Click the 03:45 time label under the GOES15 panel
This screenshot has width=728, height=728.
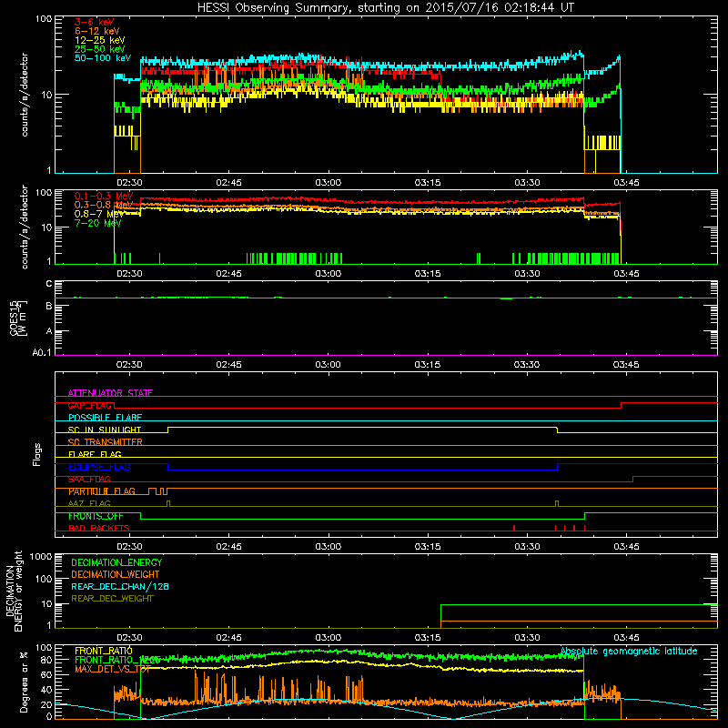point(626,365)
